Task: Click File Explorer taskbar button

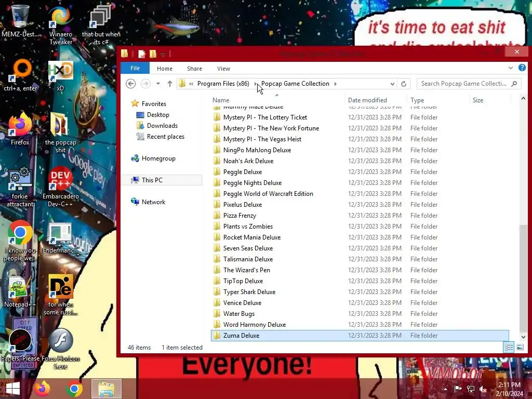Action: pyautogui.click(x=107, y=389)
